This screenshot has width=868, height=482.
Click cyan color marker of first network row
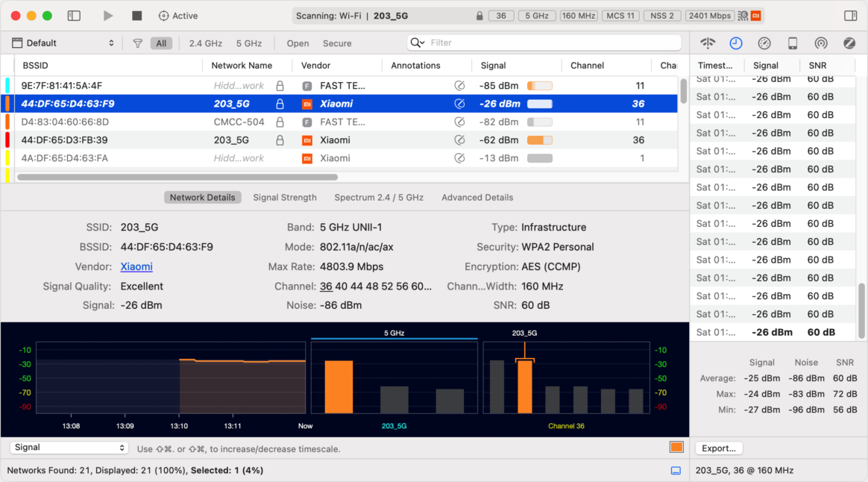[7, 85]
